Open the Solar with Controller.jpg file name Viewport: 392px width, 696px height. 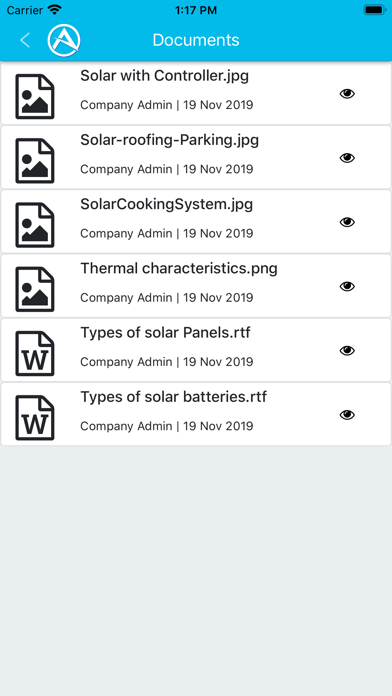[x=164, y=76]
